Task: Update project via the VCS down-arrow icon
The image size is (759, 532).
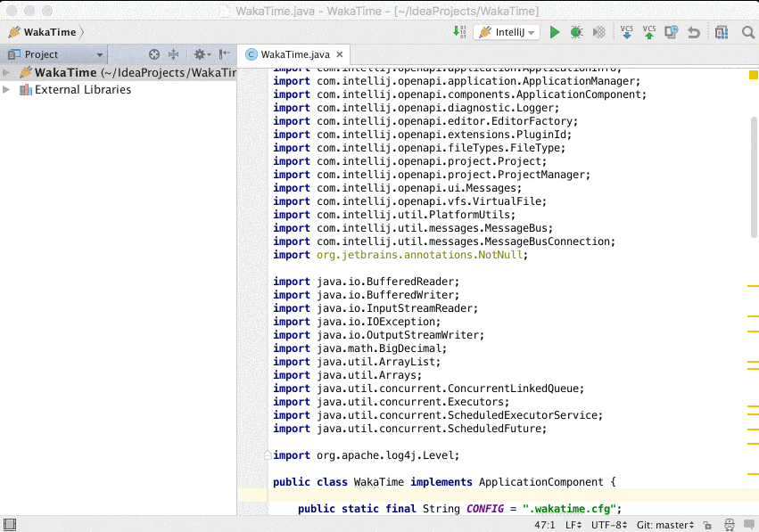Action: click(627, 32)
